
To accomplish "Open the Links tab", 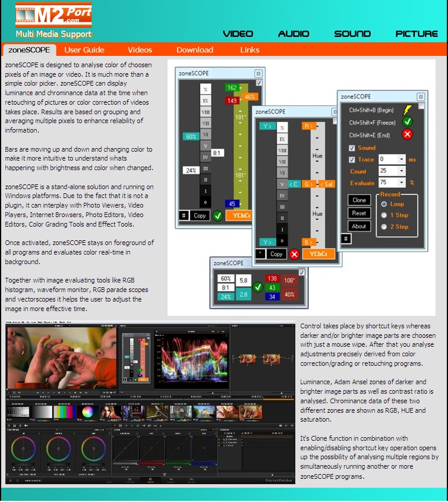I will 250,50.
